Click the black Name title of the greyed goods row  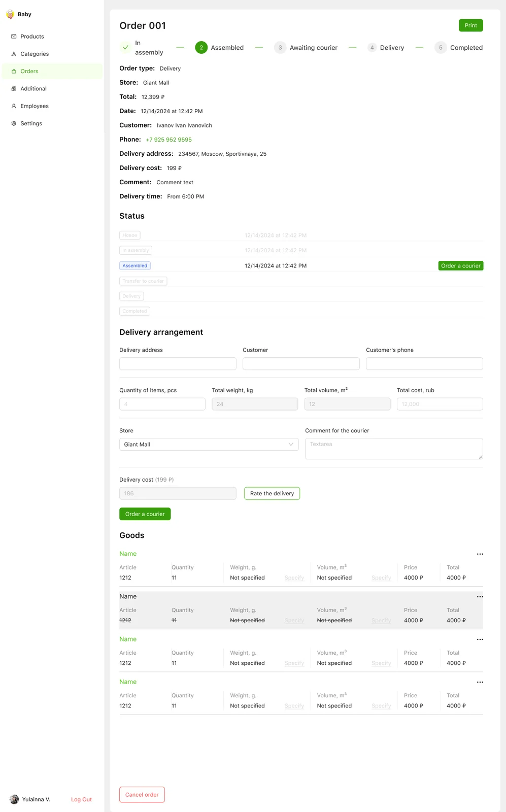128,597
